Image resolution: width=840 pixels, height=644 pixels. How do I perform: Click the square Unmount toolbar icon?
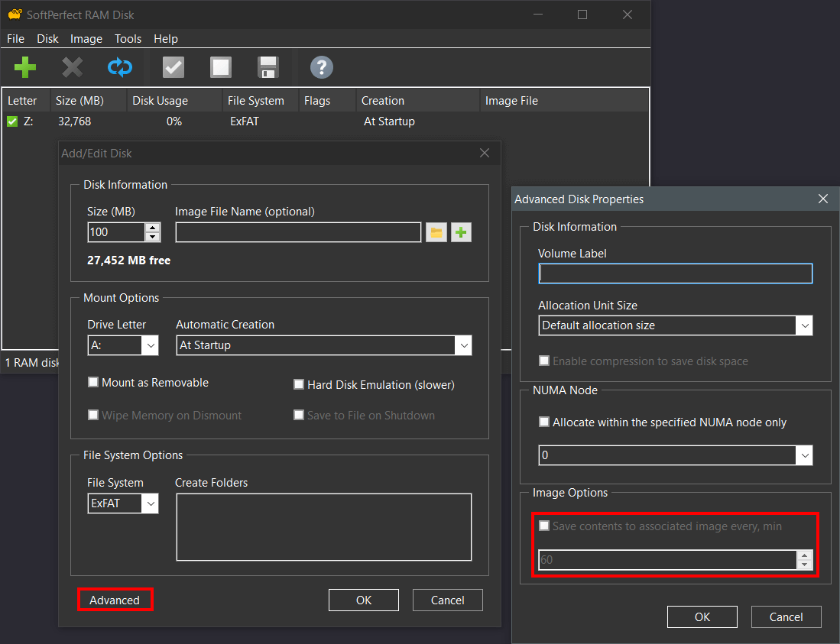point(221,67)
